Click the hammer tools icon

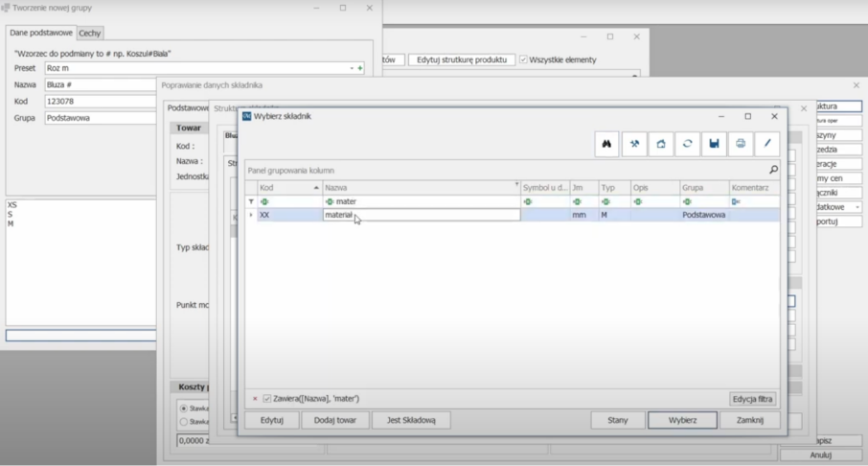(633, 144)
